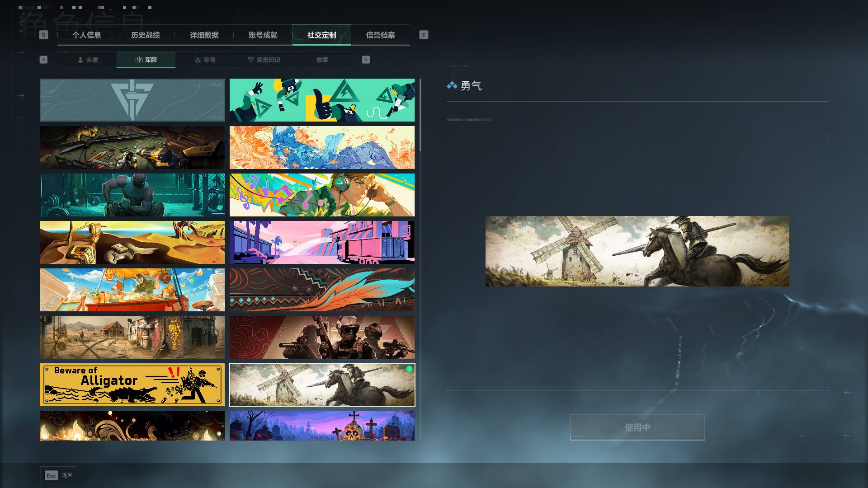Viewport: 868px width, 488px height.
Task: Select the 军牌 sub-tab
Action: [146, 60]
